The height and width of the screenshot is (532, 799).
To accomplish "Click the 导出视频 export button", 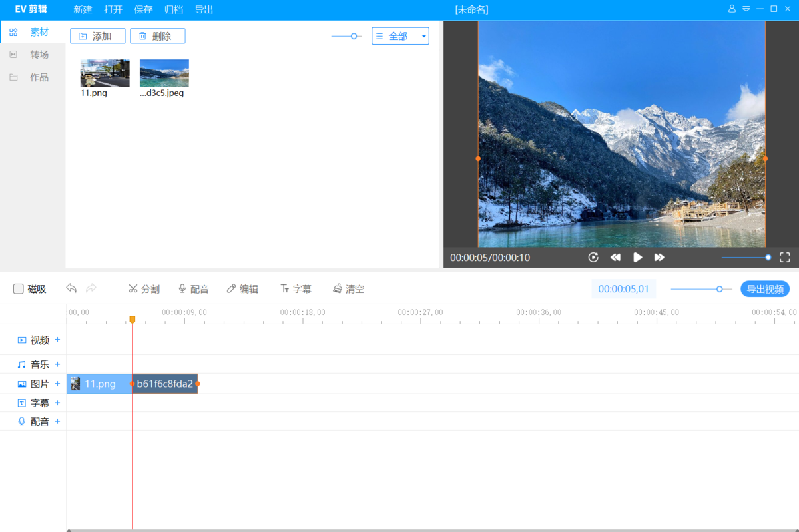I will tap(765, 289).
